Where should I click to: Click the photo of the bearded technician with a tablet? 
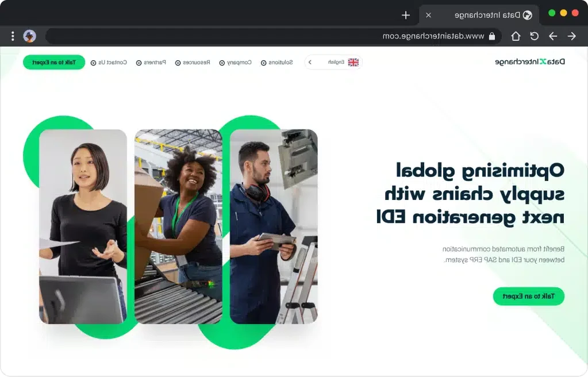pyautogui.click(x=274, y=226)
